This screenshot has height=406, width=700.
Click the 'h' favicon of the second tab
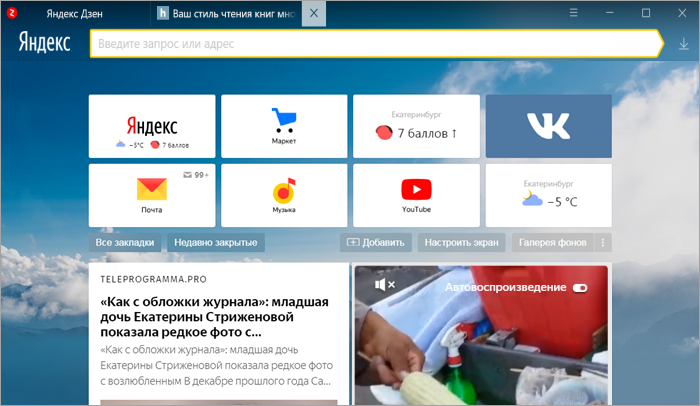[x=162, y=13]
